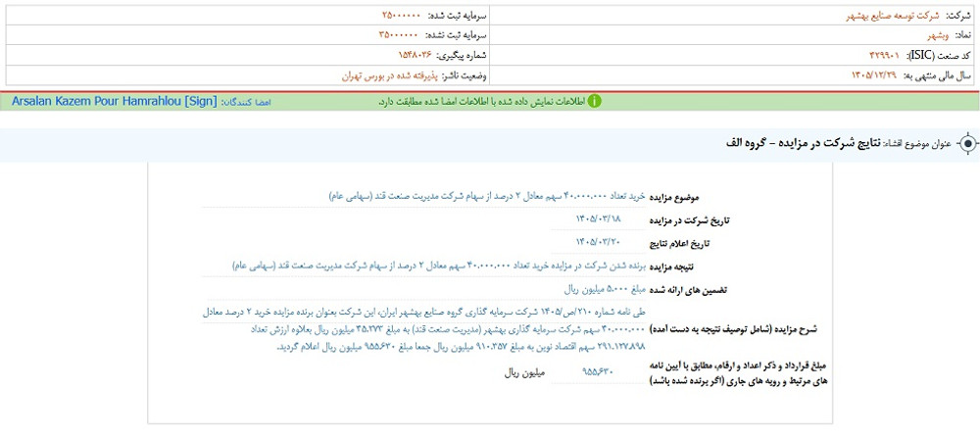Click the میلیون ریال unit beside contract amount
Image resolution: width=980 pixels, height=439 pixels.
[x=524, y=372]
